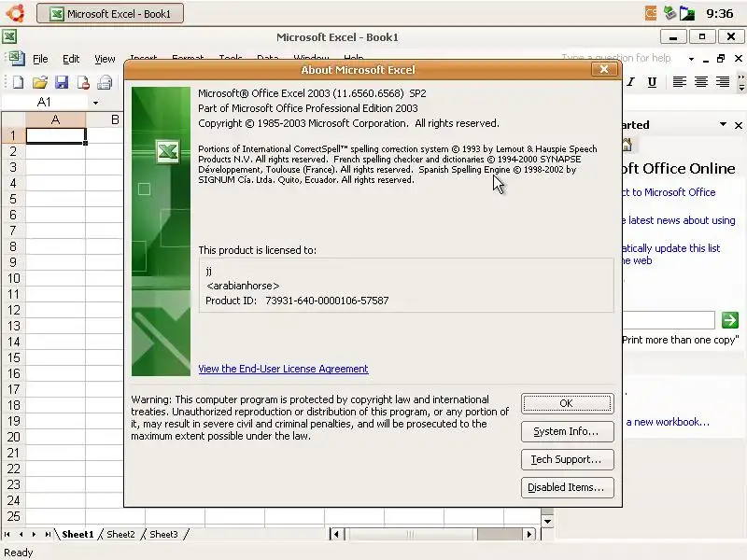
Task: Click the previous-sheet tab navigation arrow
Action: [21, 534]
